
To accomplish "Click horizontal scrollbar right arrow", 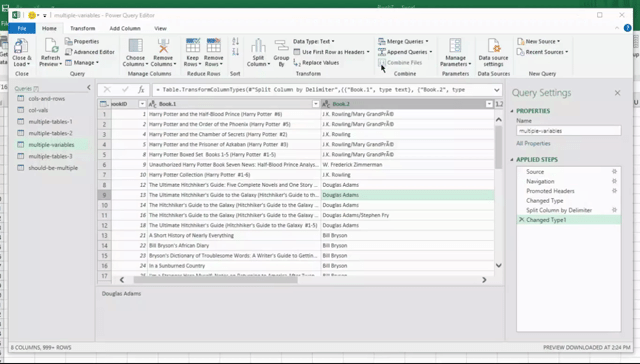I will point(484,280).
